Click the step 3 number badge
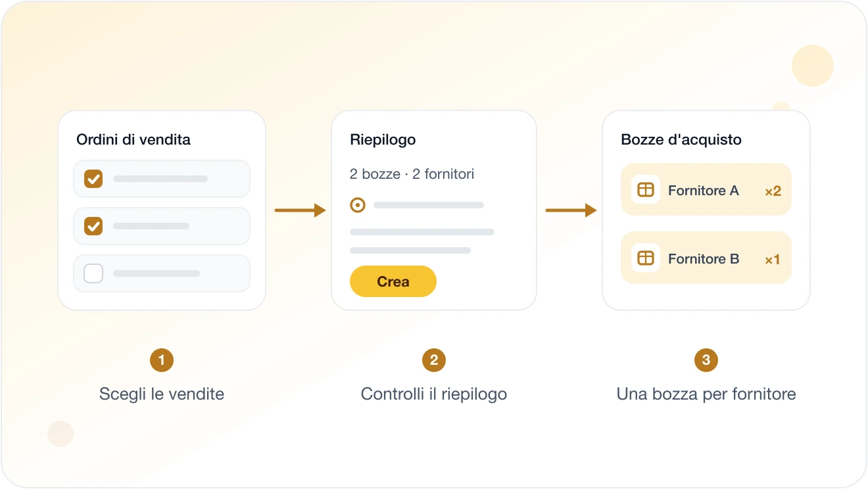The width and height of the screenshot is (868, 489). tap(706, 360)
